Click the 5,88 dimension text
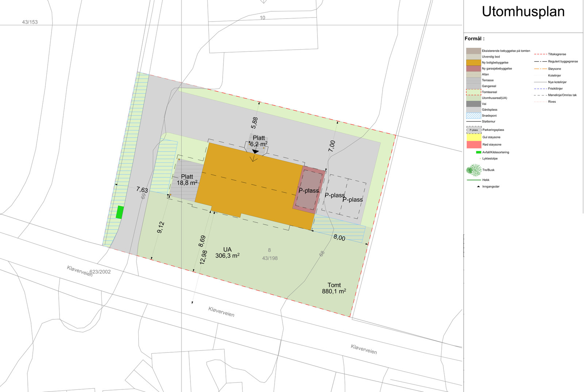Image resolution: width=584 pixels, height=392 pixels. click(x=254, y=123)
